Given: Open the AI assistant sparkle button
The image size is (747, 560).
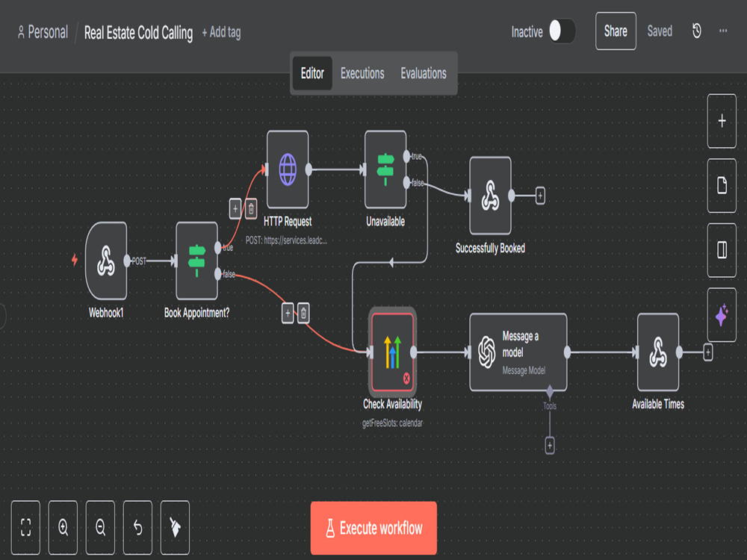Looking at the screenshot, I should tap(722, 315).
